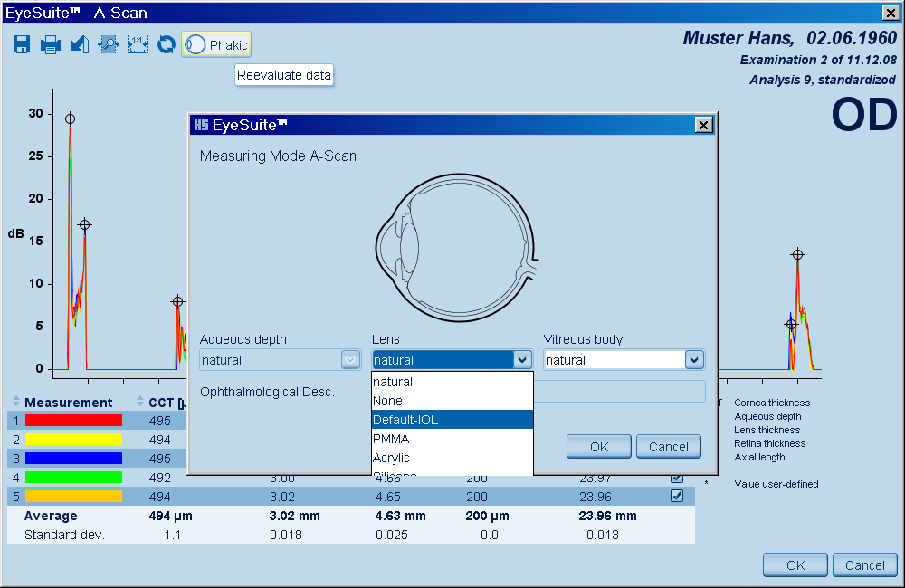The height and width of the screenshot is (588, 905).
Task: Click the export arrow icon in toolbar
Action: (x=80, y=44)
